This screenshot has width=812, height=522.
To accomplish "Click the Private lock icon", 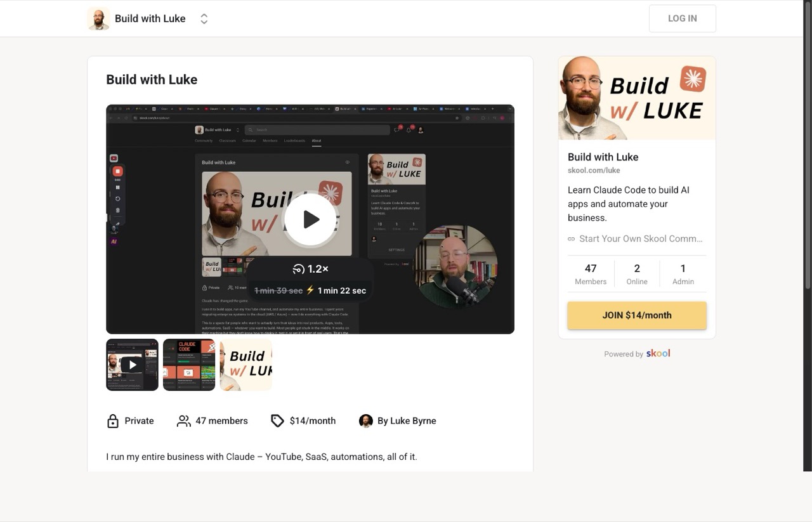I will coord(113,421).
